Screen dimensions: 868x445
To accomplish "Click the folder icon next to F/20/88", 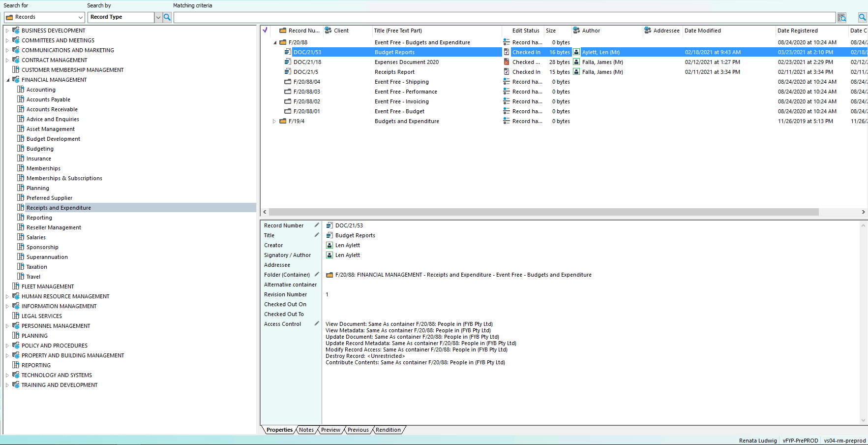I will 282,42.
